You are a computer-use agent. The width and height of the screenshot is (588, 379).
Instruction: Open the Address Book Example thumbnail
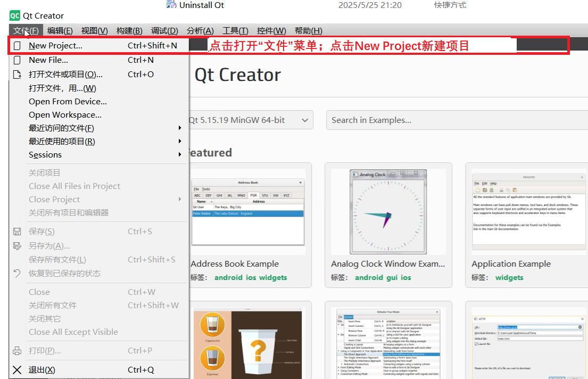[248, 212]
